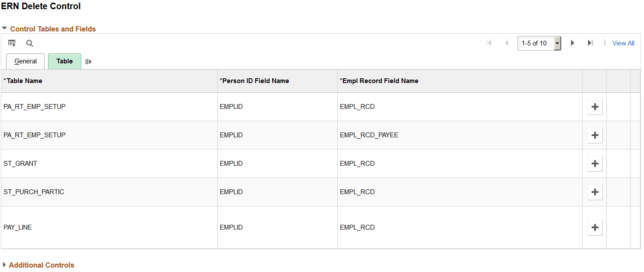Expand the Additional Controls section

4,265
